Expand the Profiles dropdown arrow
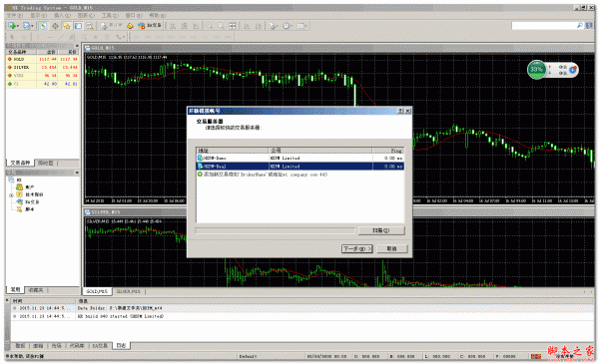Image resolution: width=599 pixels, height=364 pixels. coord(32,26)
